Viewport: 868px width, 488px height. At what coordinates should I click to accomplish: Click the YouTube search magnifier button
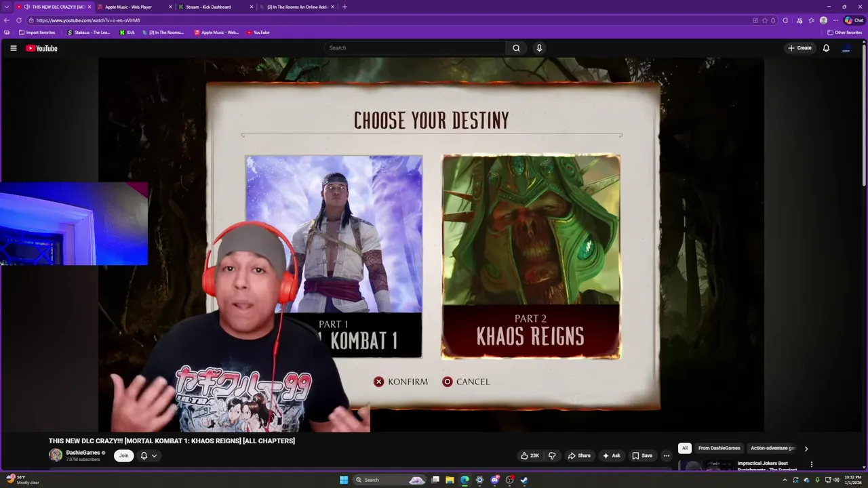click(516, 48)
